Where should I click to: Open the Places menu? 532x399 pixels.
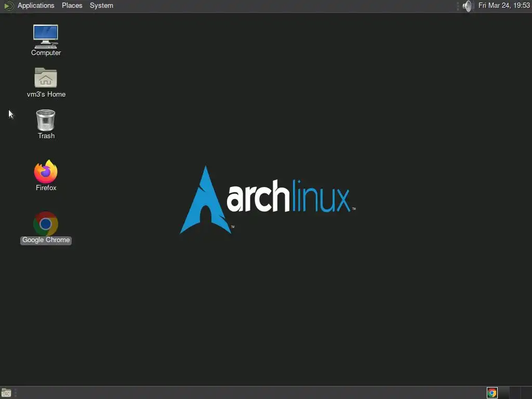pos(72,6)
